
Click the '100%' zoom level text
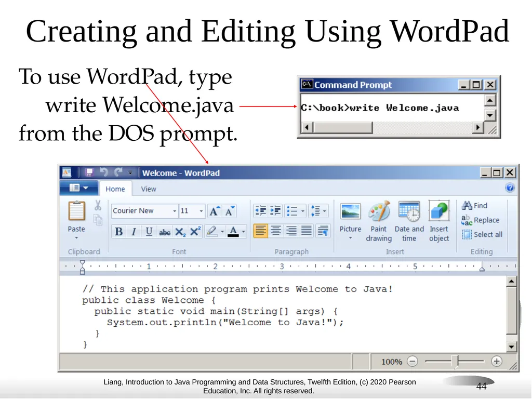tap(392, 362)
